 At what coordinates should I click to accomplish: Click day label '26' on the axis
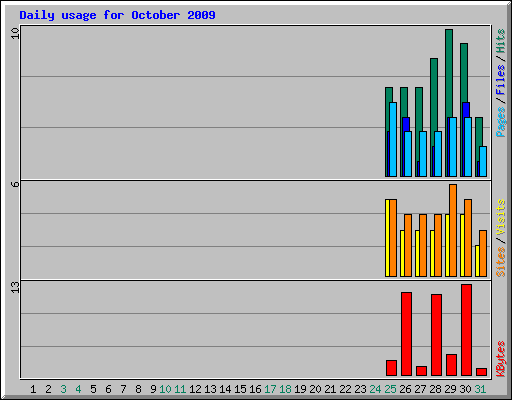405,389
